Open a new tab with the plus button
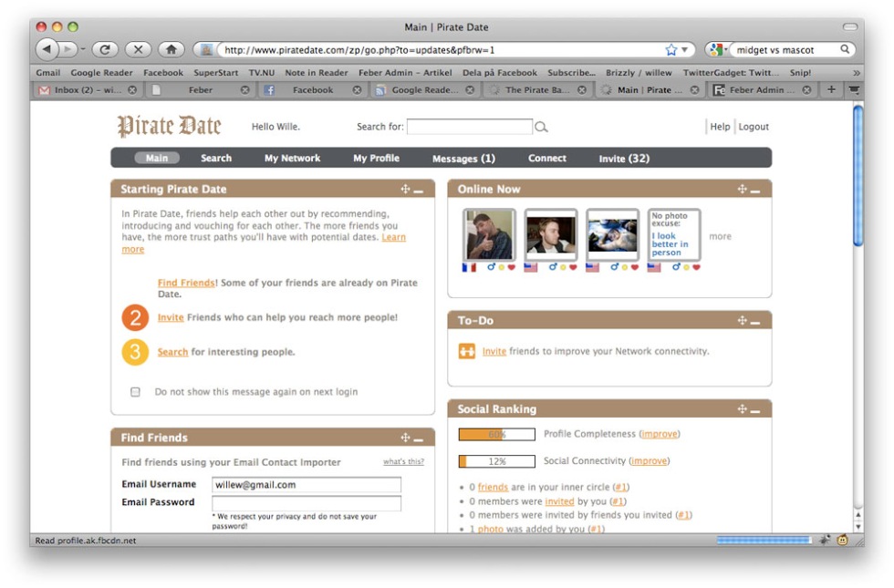Viewport: 894px width, 588px height. click(x=831, y=89)
